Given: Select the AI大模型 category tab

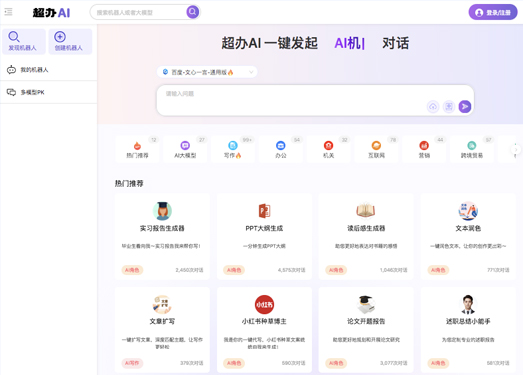Looking at the screenshot, I should [185, 149].
